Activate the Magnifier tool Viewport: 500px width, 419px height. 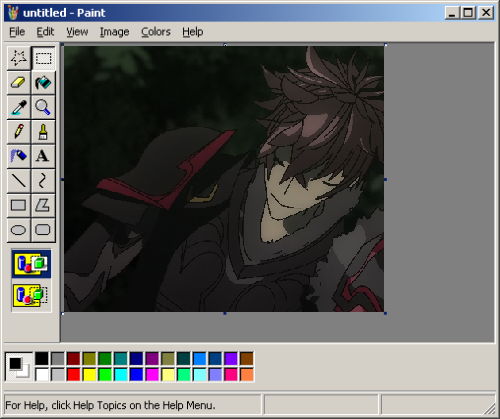pyautogui.click(x=43, y=107)
